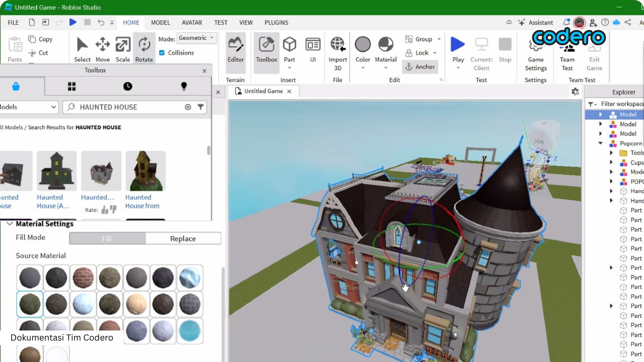Open the Assistant panel
644x362 pixels.
pyautogui.click(x=536, y=22)
